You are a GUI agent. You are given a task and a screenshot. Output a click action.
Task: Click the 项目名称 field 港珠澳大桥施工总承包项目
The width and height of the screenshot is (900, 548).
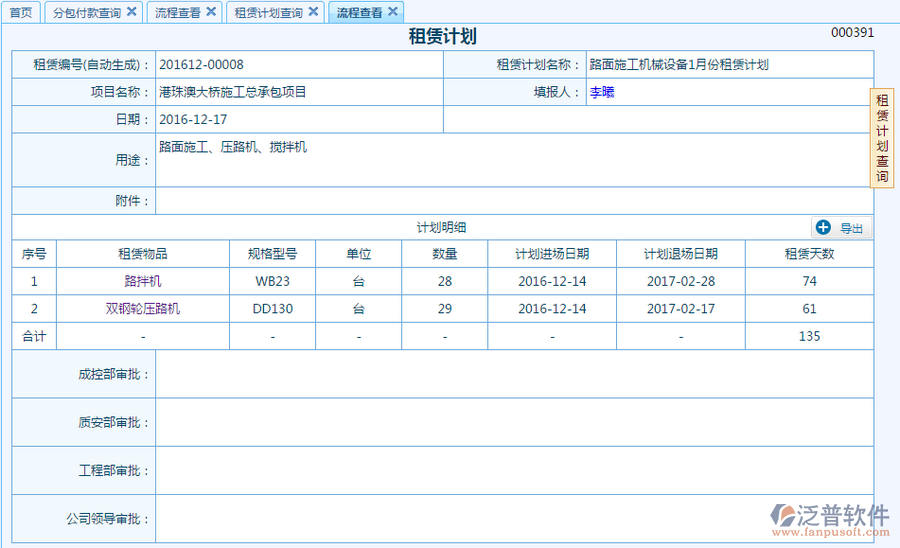click(x=299, y=92)
